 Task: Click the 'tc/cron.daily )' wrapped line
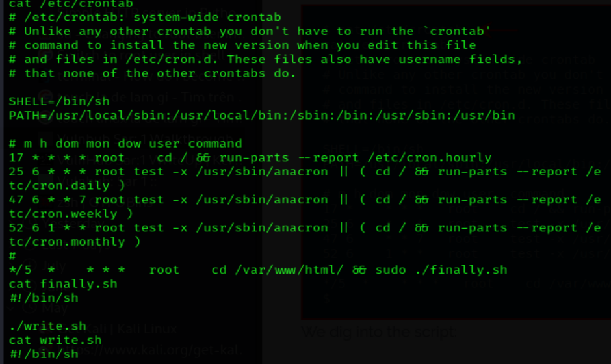67,185
